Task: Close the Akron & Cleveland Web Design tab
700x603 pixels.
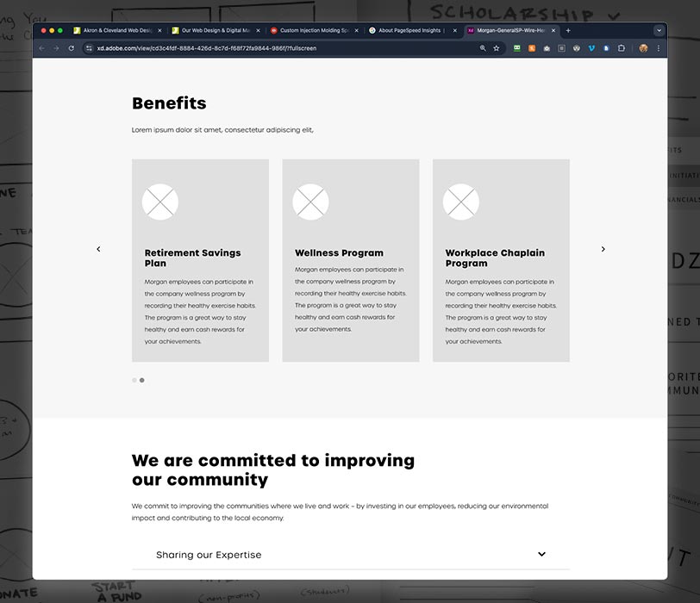Action: [159, 30]
